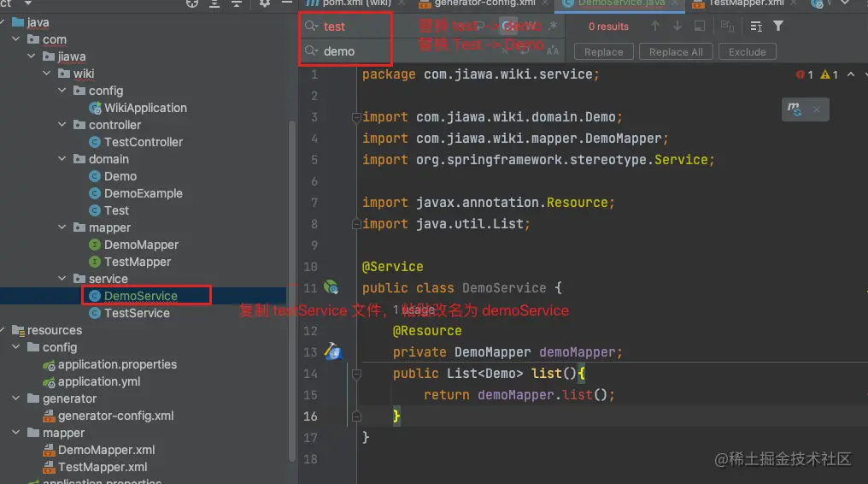The height and width of the screenshot is (484, 868).
Task: Jump to previous highlighted error arrow
Action: (851, 74)
